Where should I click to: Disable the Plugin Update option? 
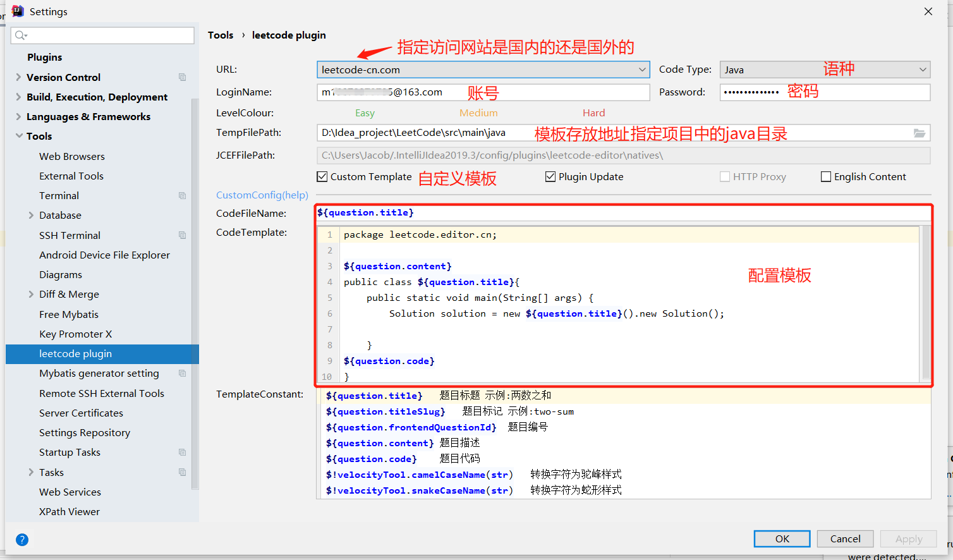click(550, 176)
